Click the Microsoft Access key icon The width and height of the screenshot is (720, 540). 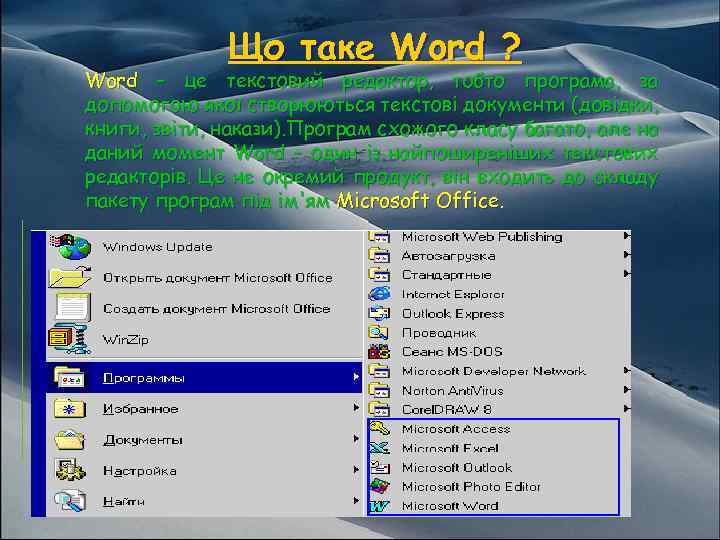pyautogui.click(x=380, y=428)
